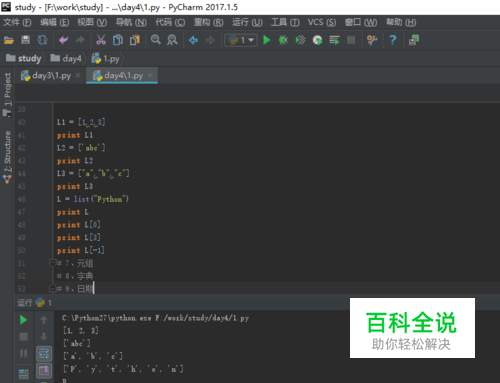Click the Help question mark icon
The height and width of the screenshot is (383, 500).
pyautogui.click(x=393, y=40)
